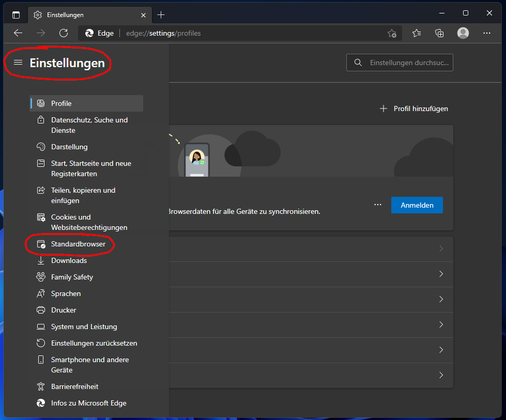The height and width of the screenshot is (420, 506).
Task: Click the refresh page icon
Action: pos(64,33)
